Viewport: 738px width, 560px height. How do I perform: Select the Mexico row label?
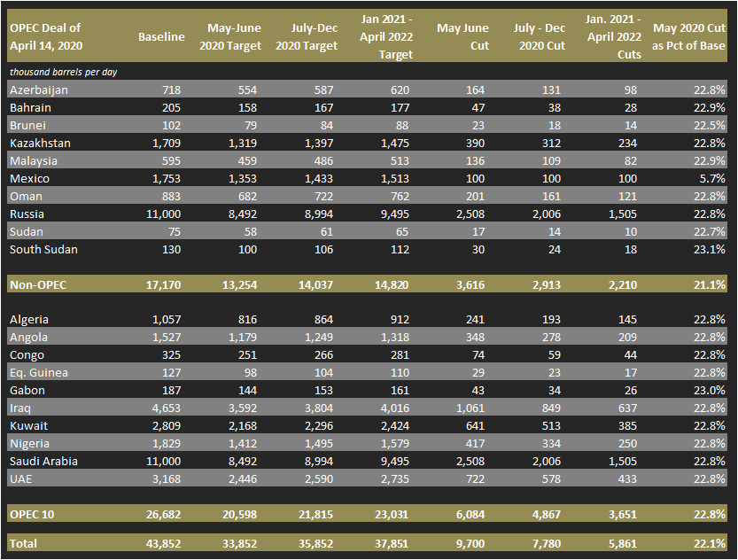coord(29,179)
